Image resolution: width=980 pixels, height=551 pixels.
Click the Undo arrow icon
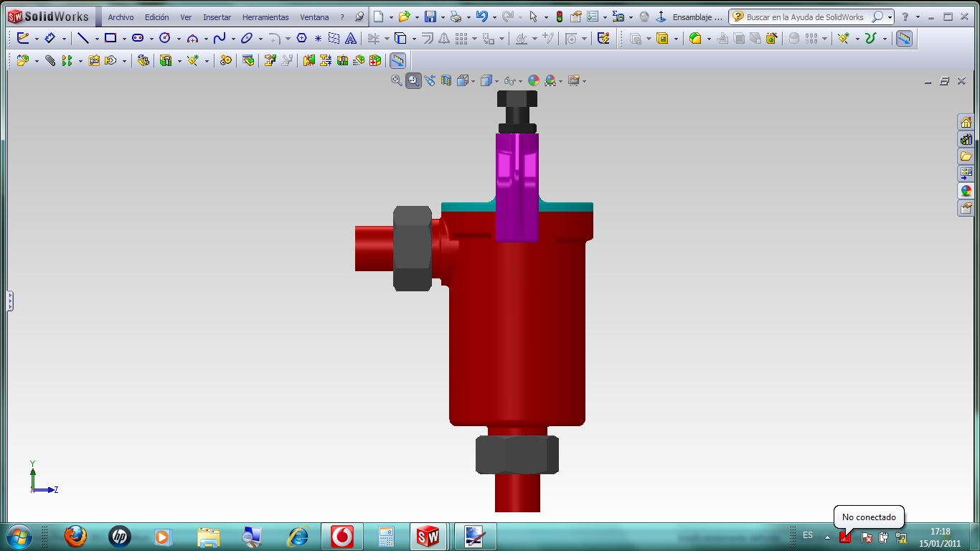482,17
